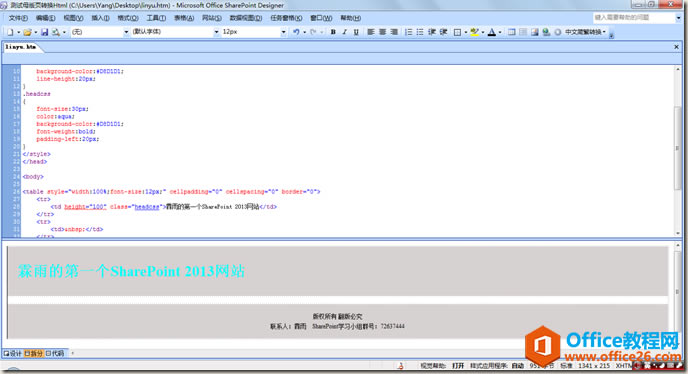This screenshot has width=688, height=374.
Task: Open the 文件(F) menu
Action: tap(18, 18)
